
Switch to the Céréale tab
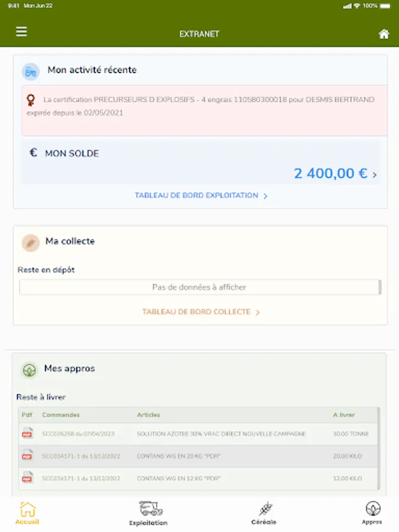pyautogui.click(x=264, y=513)
